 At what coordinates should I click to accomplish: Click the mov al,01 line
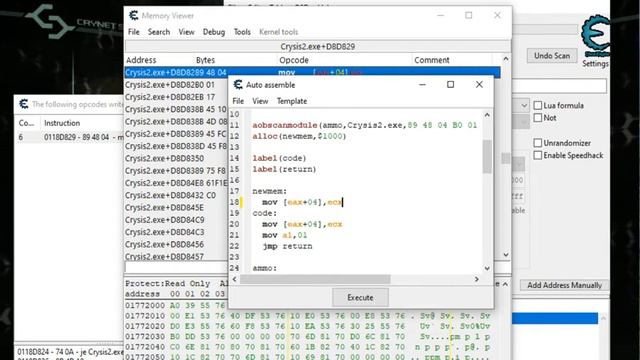click(x=284, y=235)
